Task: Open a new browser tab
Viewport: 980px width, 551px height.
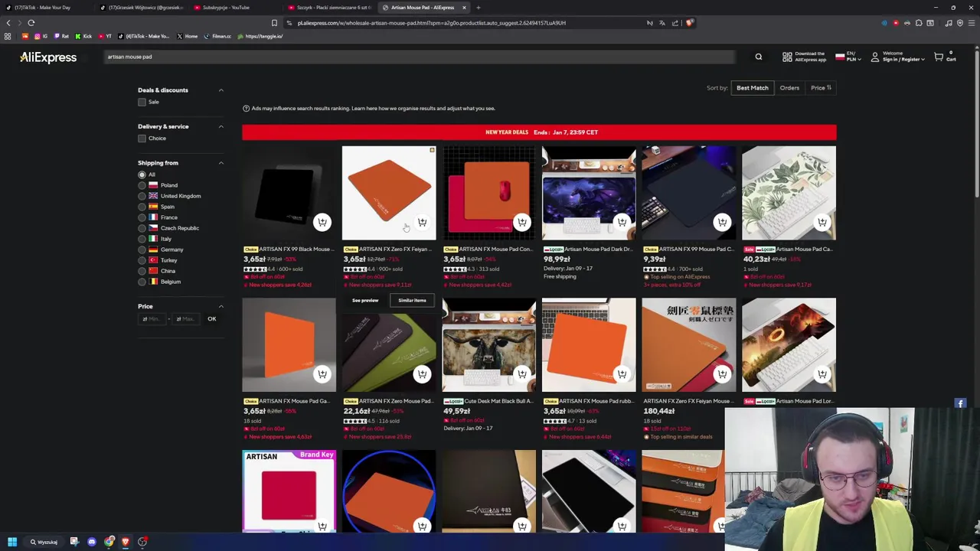Action: [479, 8]
